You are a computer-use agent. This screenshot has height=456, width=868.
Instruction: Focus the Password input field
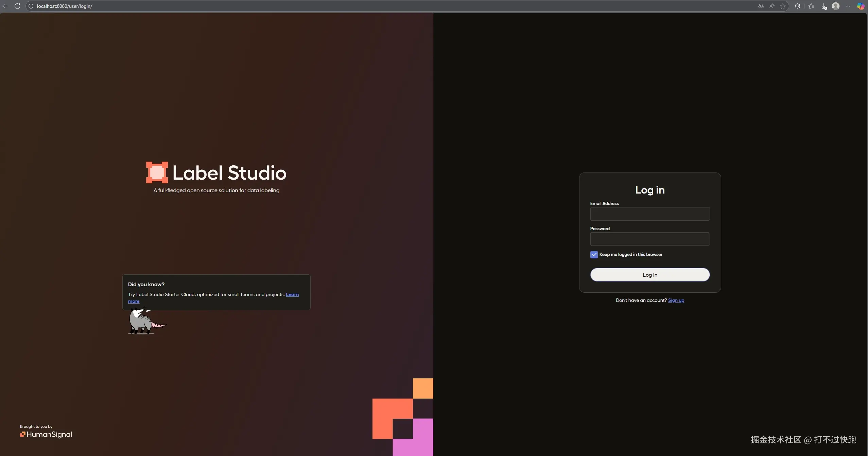click(649, 239)
